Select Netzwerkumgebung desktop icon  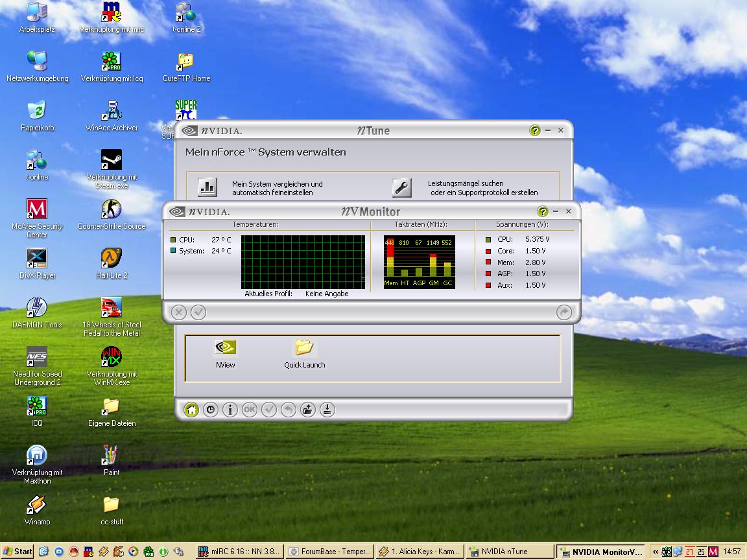click(x=37, y=67)
